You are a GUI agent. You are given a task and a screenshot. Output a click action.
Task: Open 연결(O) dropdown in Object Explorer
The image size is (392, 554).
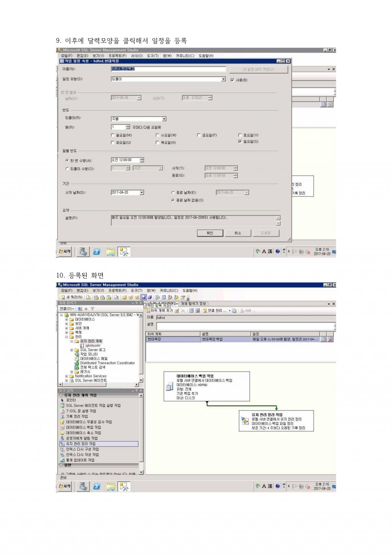pos(67,309)
